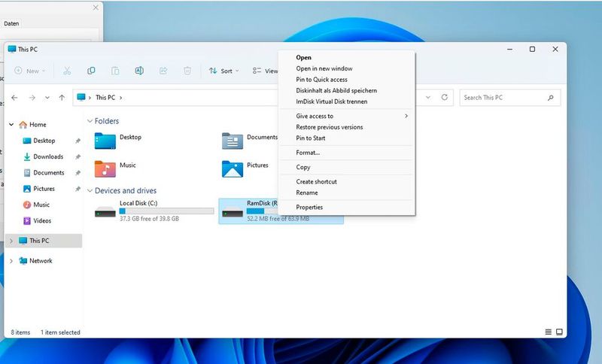Viewport: 602px width, 364px height.
Task: Switch to details view icon in status bar
Action: (x=549, y=332)
